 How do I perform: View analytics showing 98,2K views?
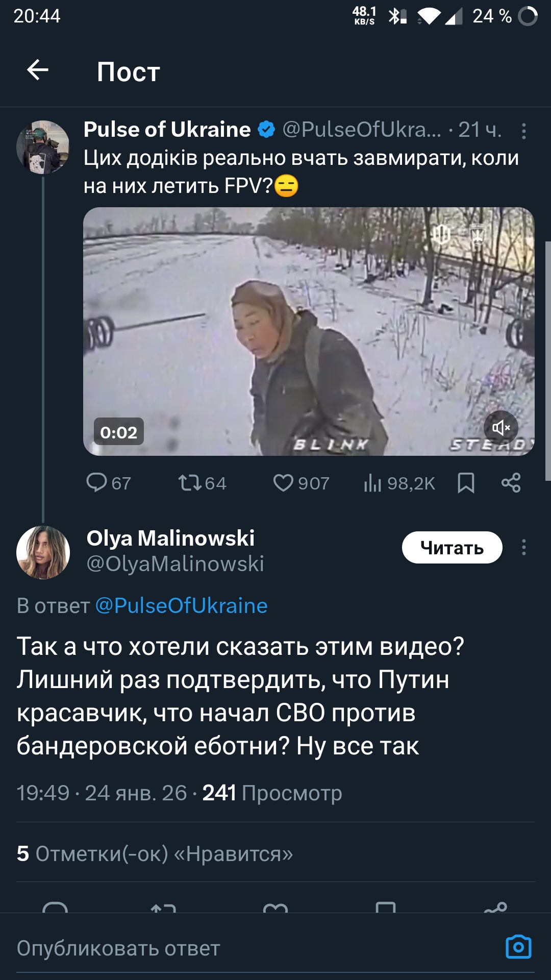pos(399,483)
